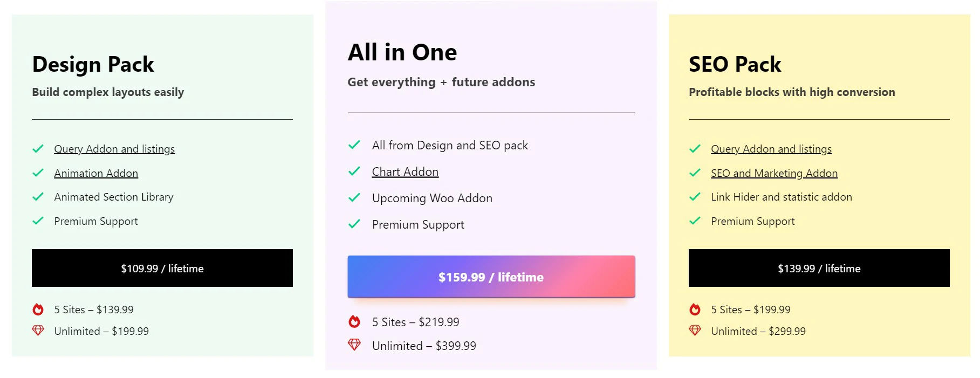Click the All in One heading

[x=402, y=52]
